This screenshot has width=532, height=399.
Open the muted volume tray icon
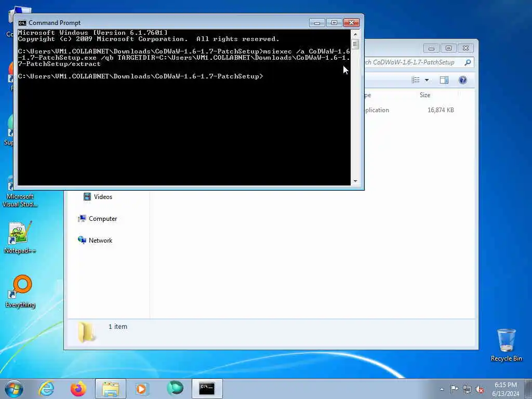point(480,389)
